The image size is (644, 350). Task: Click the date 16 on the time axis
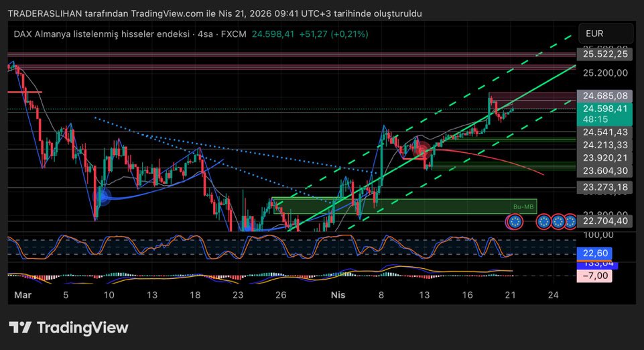pos(467,295)
